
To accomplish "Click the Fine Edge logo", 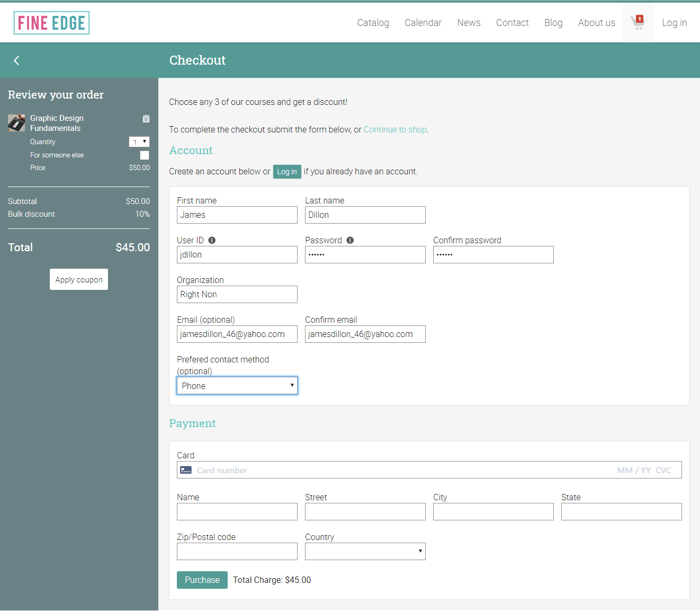I will 51,23.
